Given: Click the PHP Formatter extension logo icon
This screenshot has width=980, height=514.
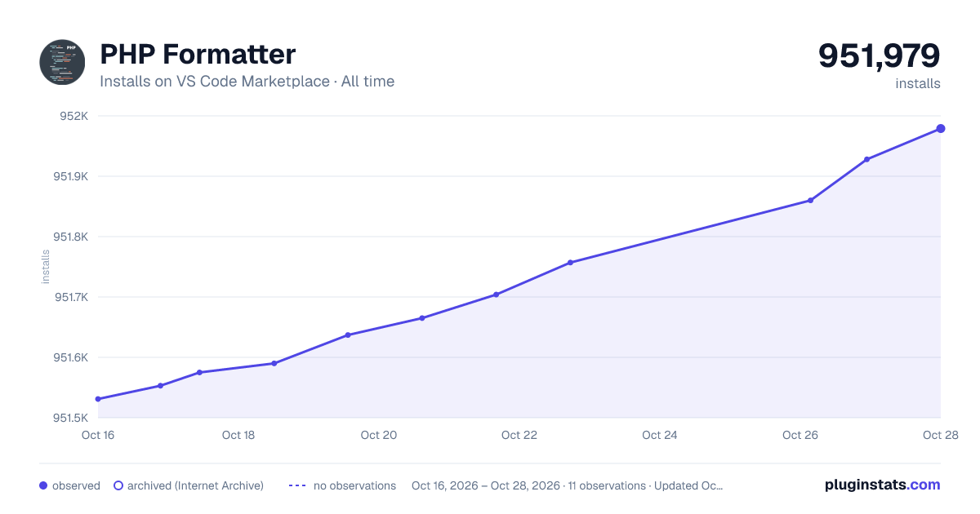Looking at the screenshot, I should (62, 62).
